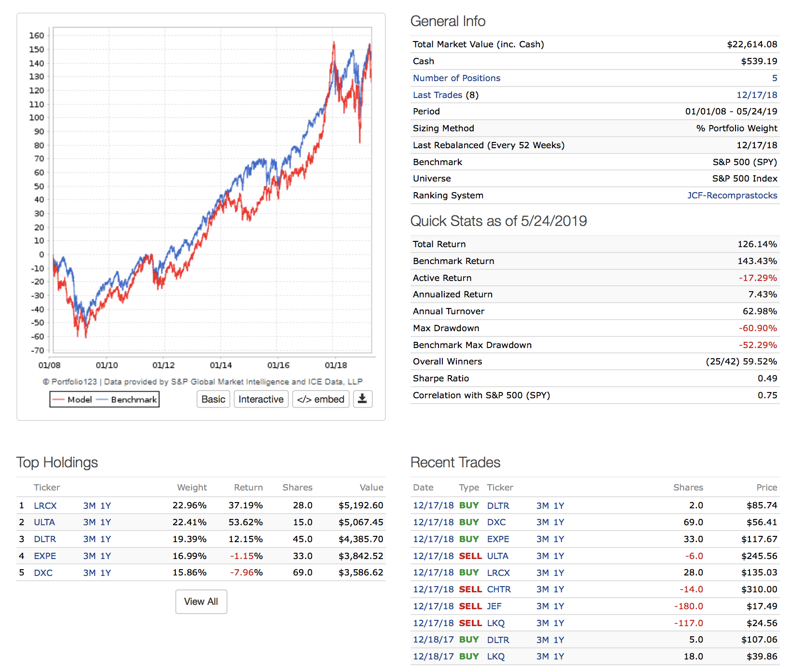
Task: Open the CHTR ticker in Recent Trades
Action: pyautogui.click(x=499, y=589)
